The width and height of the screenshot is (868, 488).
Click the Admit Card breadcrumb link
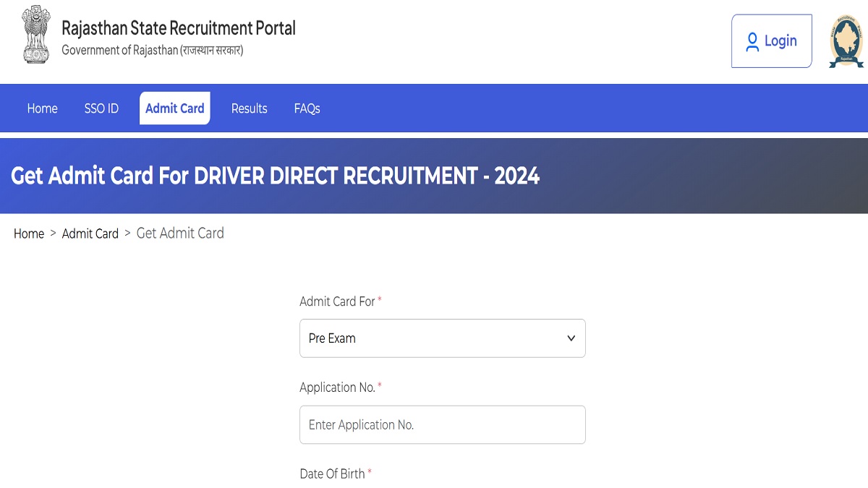pos(90,234)
